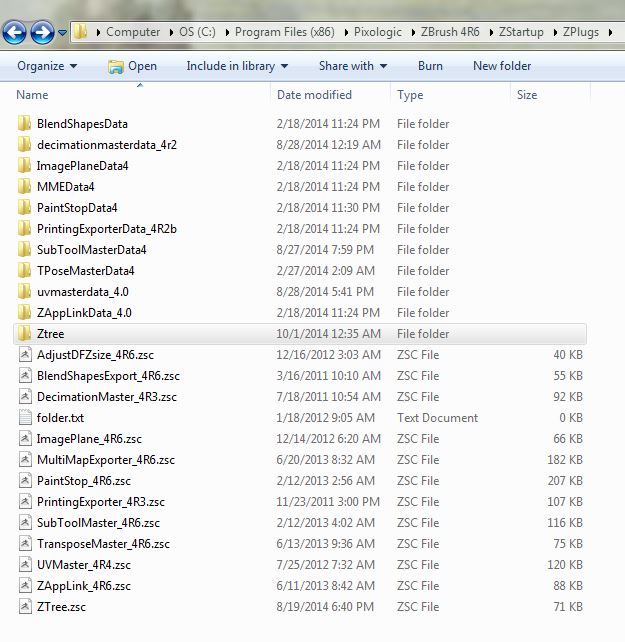Click the date 8/19/2014 6:40 PM

[x=325, y=606]
